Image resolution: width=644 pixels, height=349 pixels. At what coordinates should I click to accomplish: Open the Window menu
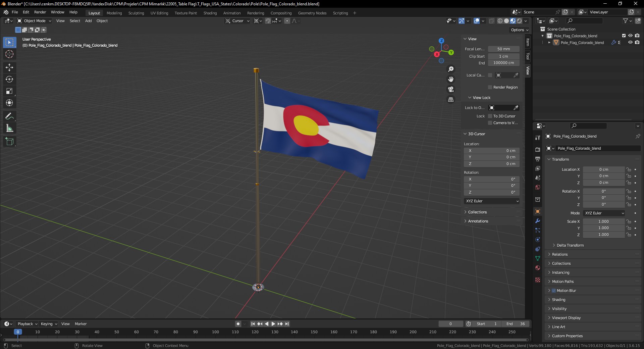coord(57,12)
